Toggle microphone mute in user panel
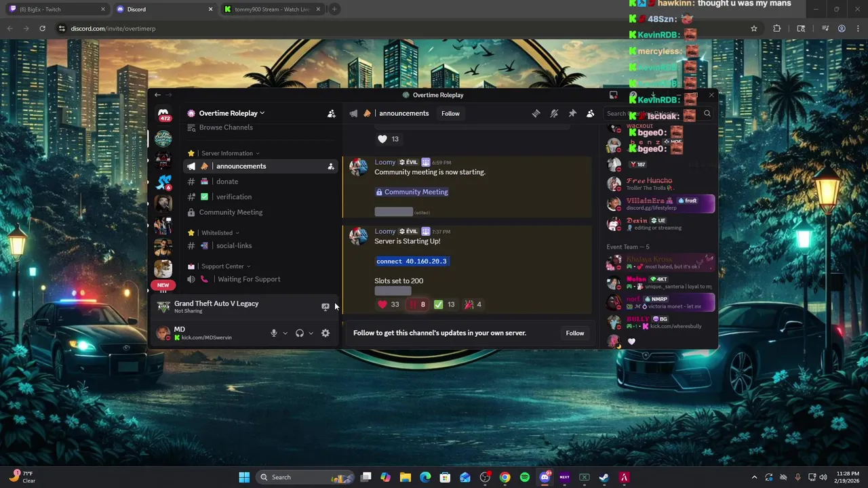The width and height of the screenshot is (868, 488). click(x=274, y=333)
